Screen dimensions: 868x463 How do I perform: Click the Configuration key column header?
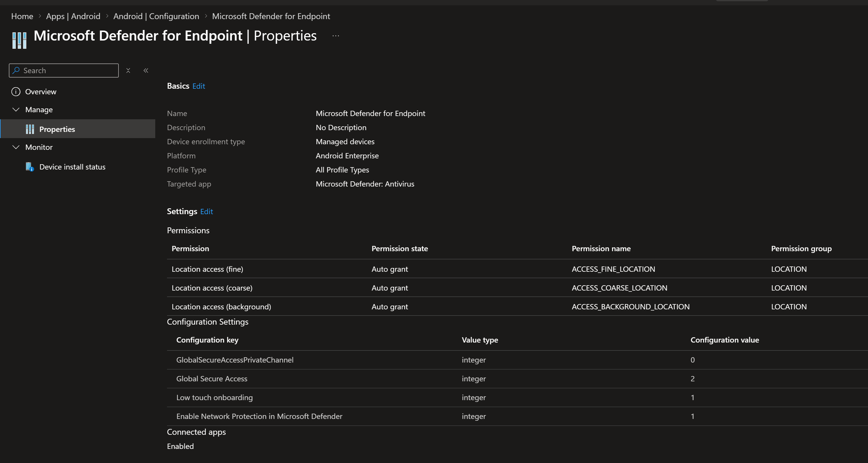(x=207, y=340)
